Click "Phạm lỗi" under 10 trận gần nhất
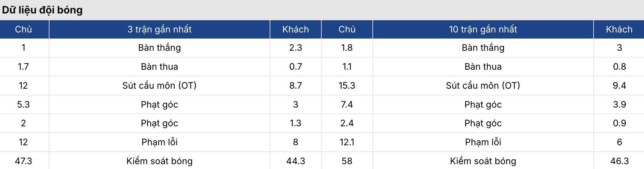 [483, 142]
